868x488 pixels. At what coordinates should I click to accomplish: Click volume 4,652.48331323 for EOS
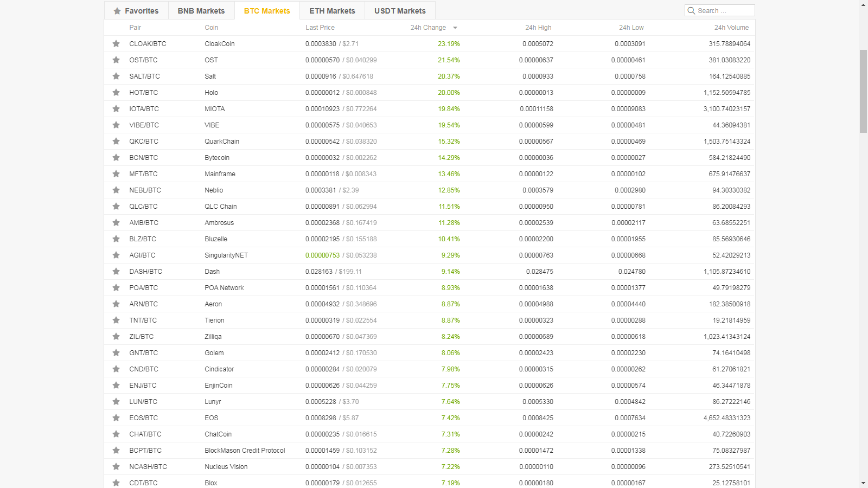click(727, 418)
